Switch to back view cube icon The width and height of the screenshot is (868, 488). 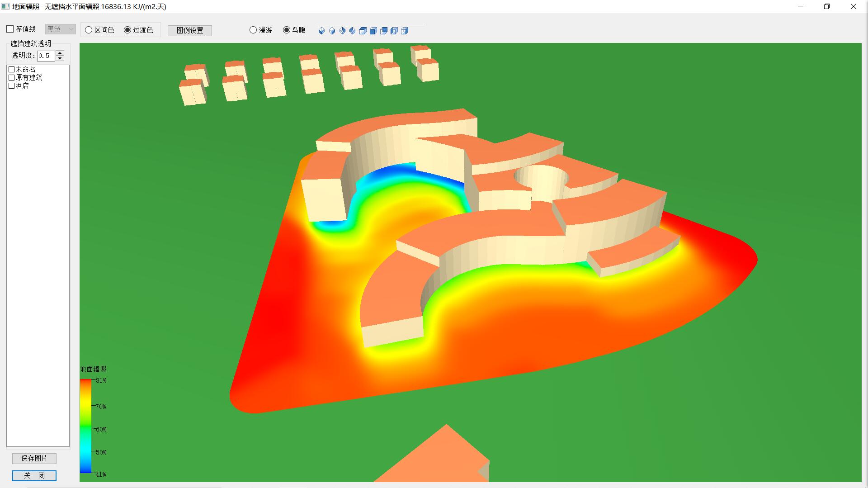coord(384,31)
